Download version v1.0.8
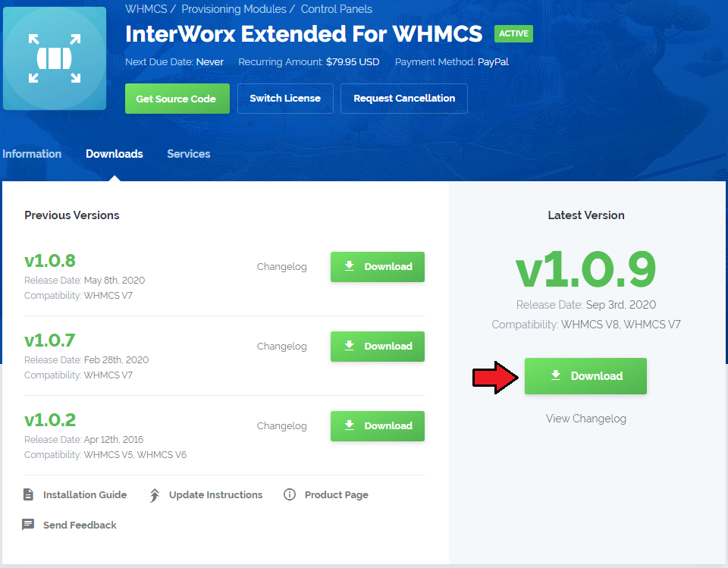The height and width of the screenshot is (568, 728). click(x=378, y=267)
